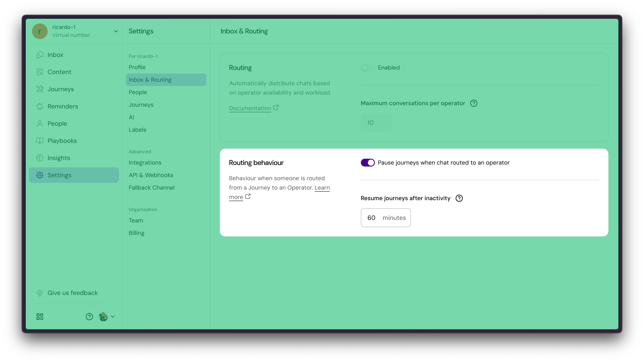Click the QR code icon at bottom left
This screenshot has height=362, width=644.
[40, 317]
